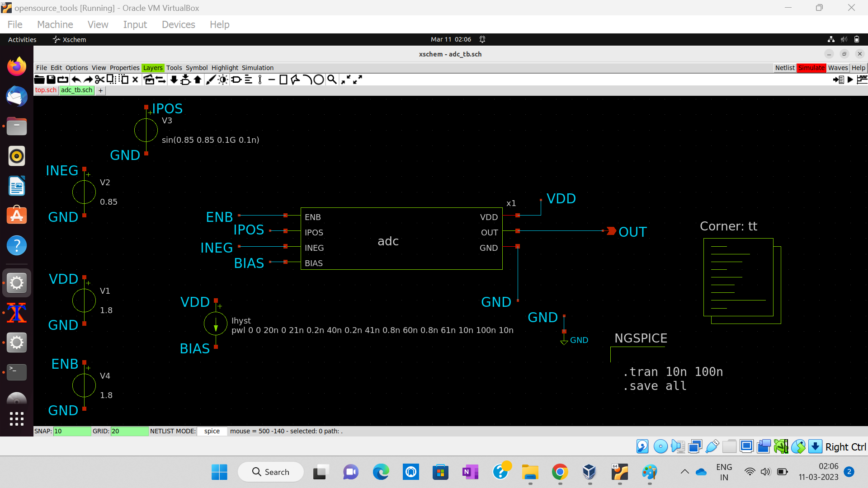Image resolution: width=868 pixels, height=488 pixels.
Task: Click the undo arrow icon
Action: (76, 80)
